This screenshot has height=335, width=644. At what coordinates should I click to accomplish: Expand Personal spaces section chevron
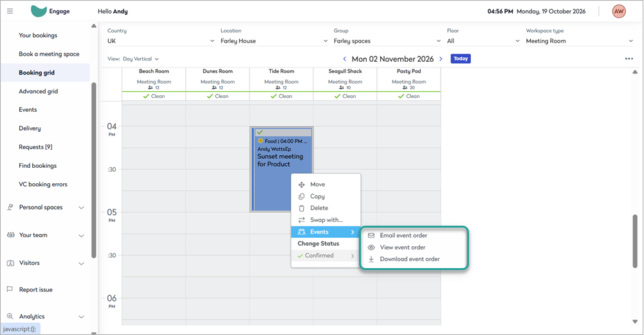coord(81,208)
